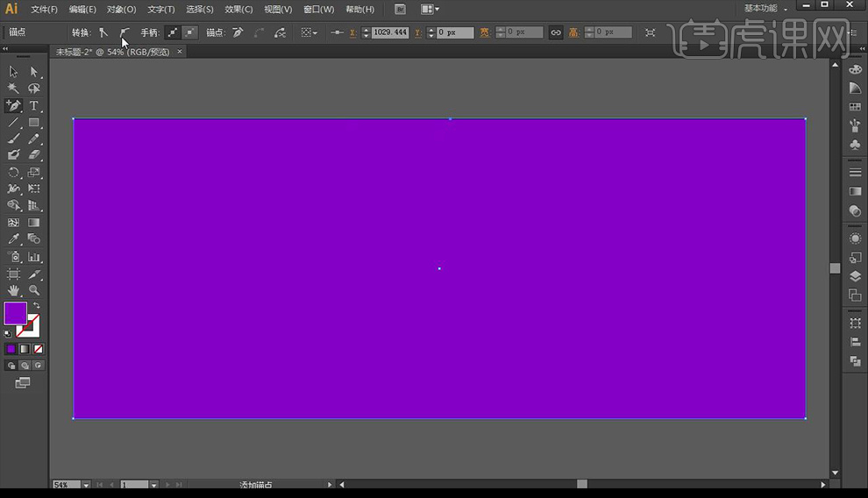Click the purple fill color box

pyautogui.click(x=15, y=313)
